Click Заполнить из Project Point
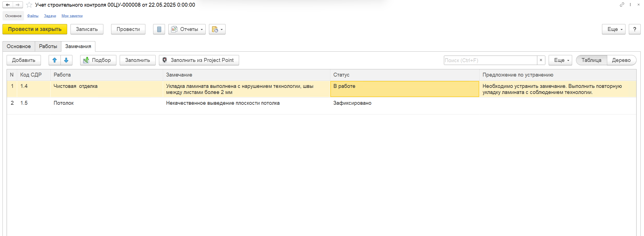The height and width of the screenshot is (236, 644). coord(199,60)
